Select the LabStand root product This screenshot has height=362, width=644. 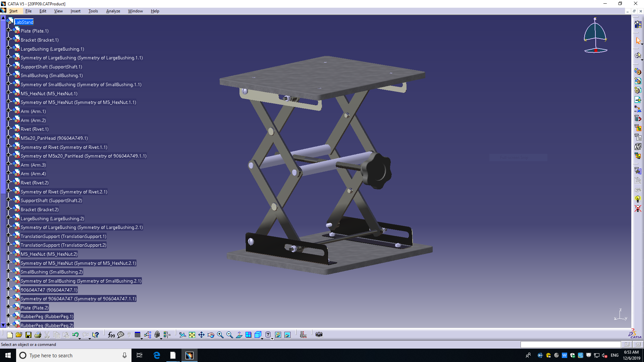(x=24, y=22)
